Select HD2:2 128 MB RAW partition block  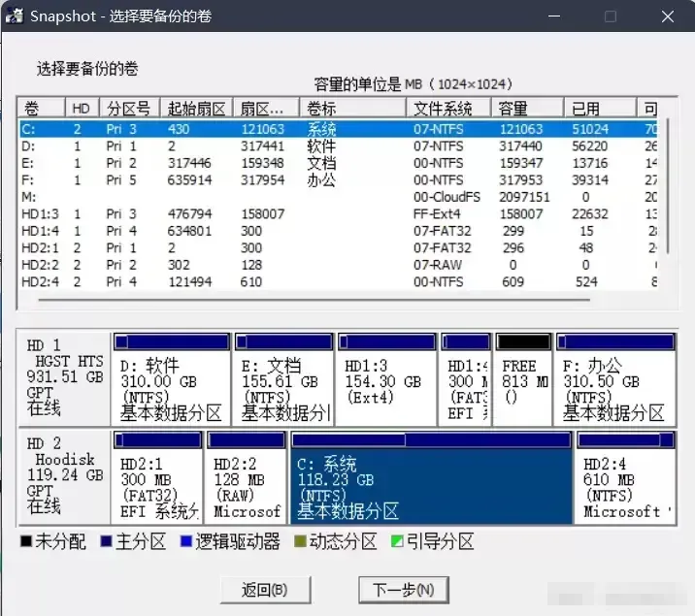(247, 478)
